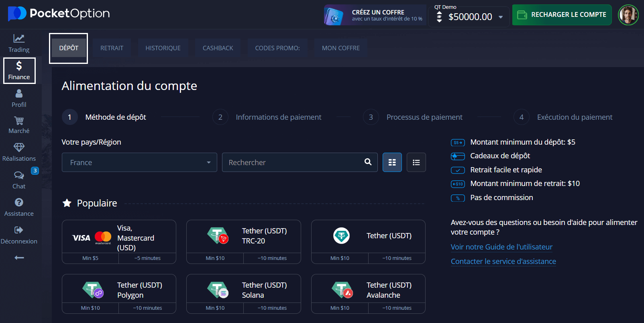Click step 2 Informations de paiement

point(267,117)
